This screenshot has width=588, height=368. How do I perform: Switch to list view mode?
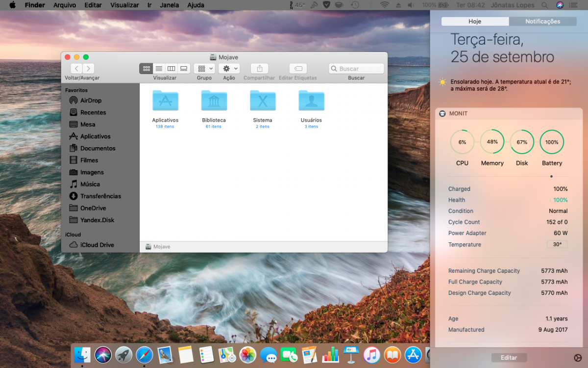click(159, 69)
